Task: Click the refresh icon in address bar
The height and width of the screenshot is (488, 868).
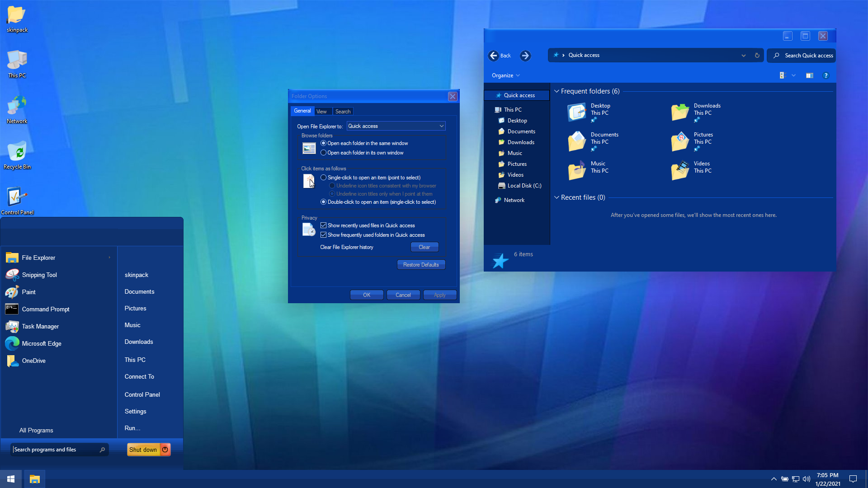Action: pos(757,55)
